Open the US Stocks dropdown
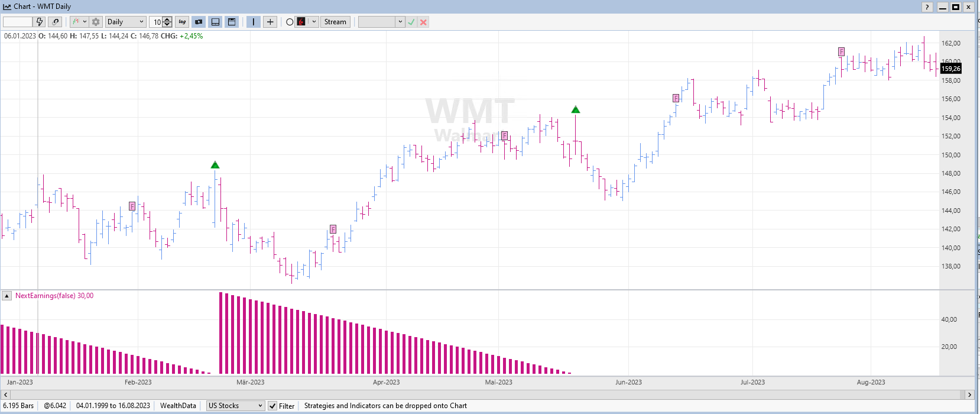Screen dimensions: 980x414 [x=235, y=406]
